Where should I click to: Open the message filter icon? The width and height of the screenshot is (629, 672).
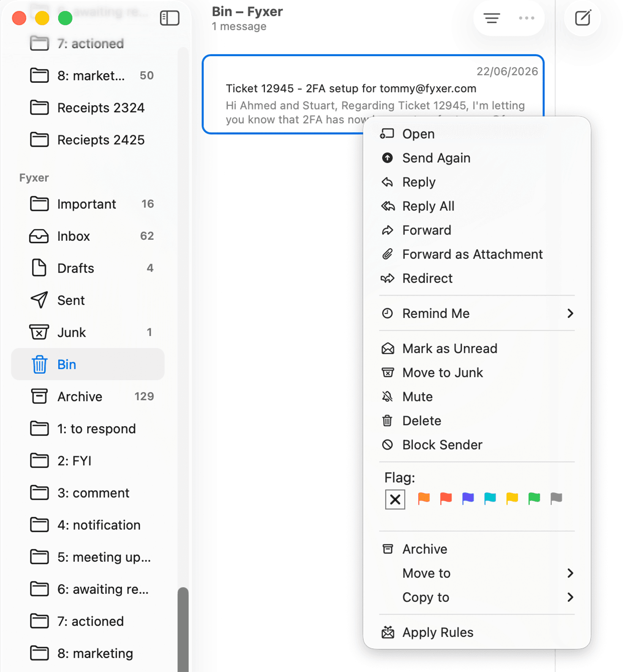point(491,18)
